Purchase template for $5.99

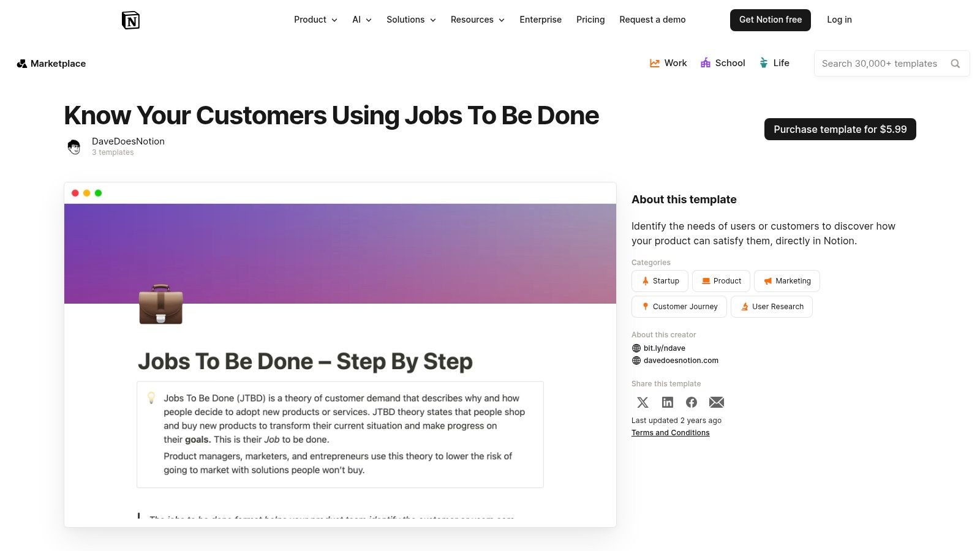pyautogui.click(x=840, y=129)
